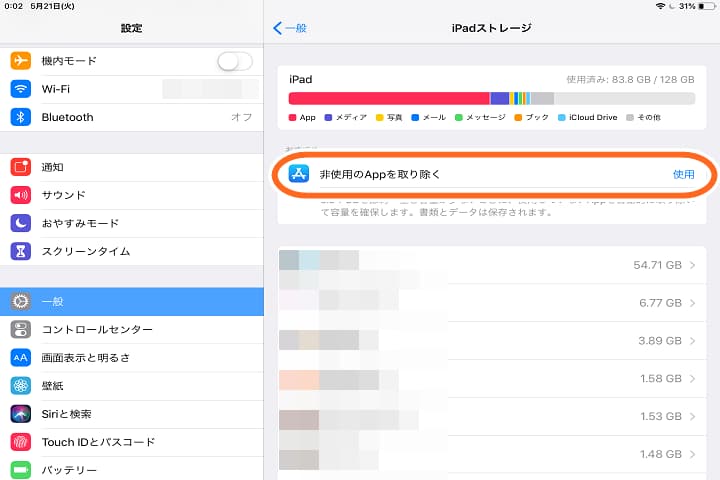The height and width of the screenshot is (480, 720).
Task: Tap the 画面表示と明るさ AA icon
Action: (x=21, y=358)
